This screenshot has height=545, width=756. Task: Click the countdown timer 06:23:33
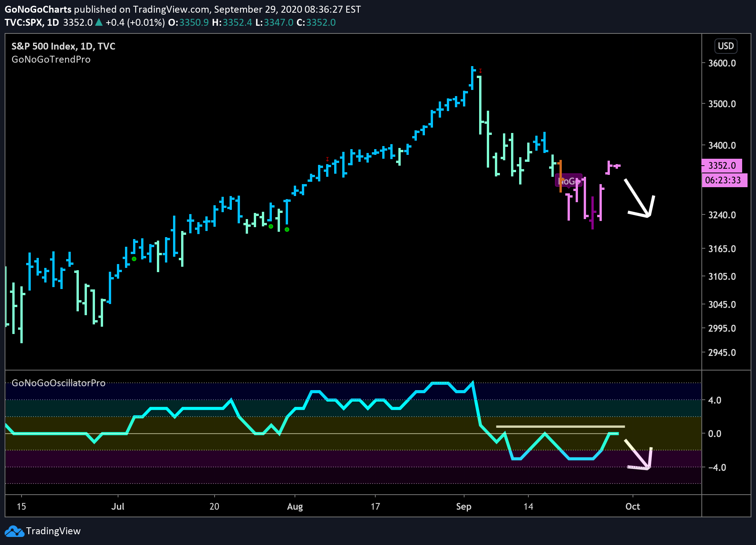coord(724,180)
